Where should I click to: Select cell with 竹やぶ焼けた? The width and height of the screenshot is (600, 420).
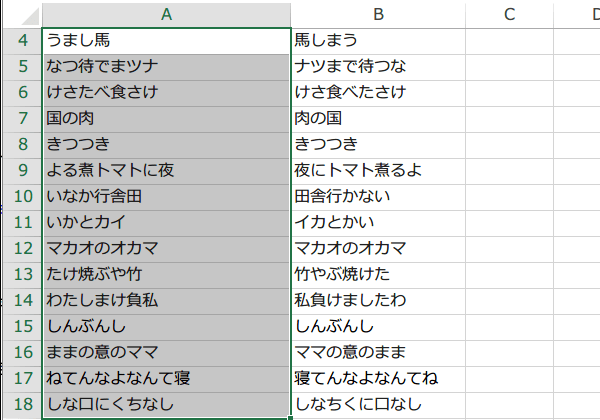[378, 274]
